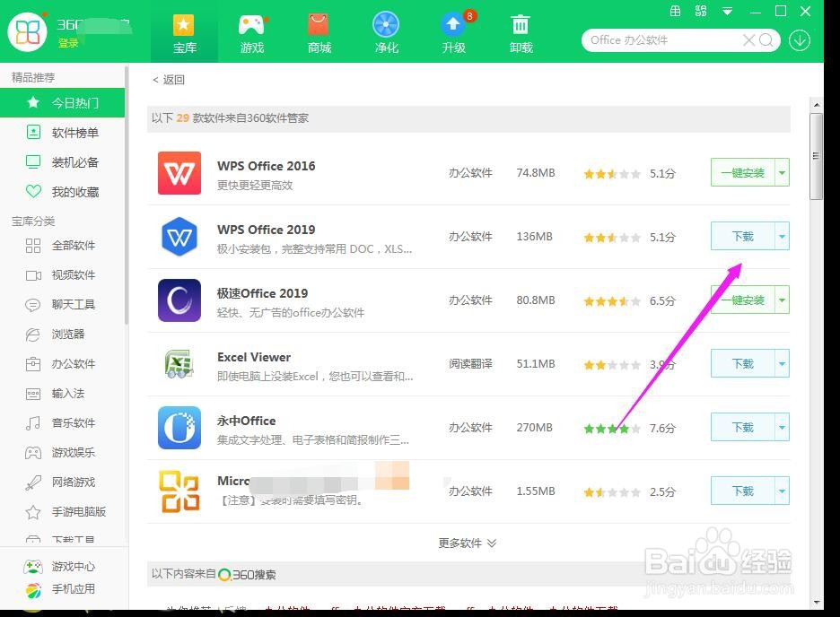
Task: Click the WPS Office 2016 app icon
Action: pyautogui.click(x=179, y=173)
